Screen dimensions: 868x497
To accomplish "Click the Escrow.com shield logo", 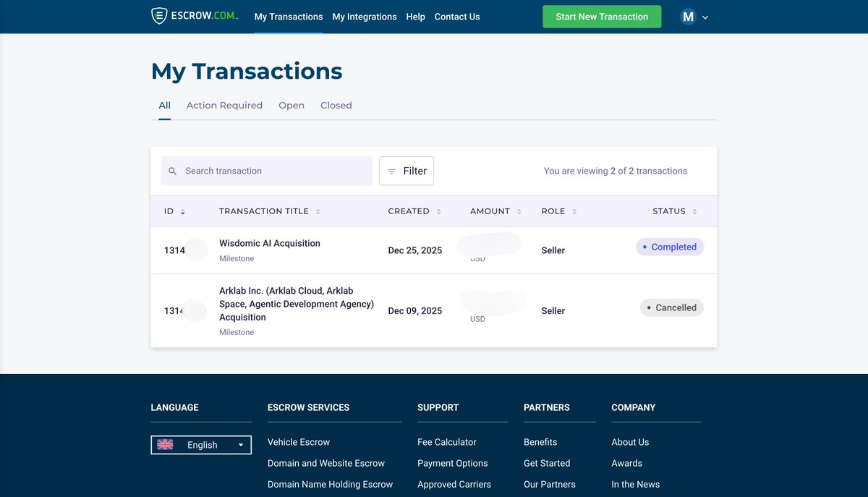I will (159, 16).
